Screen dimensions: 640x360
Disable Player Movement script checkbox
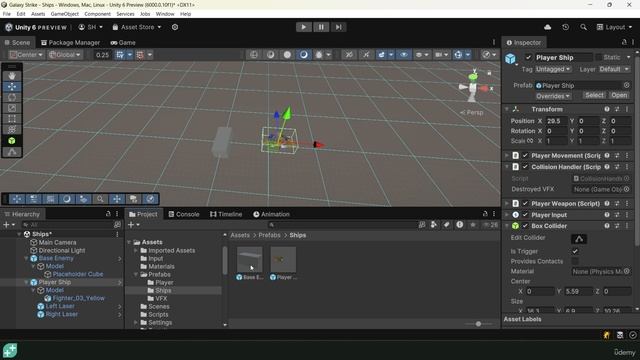click(525, 156)
